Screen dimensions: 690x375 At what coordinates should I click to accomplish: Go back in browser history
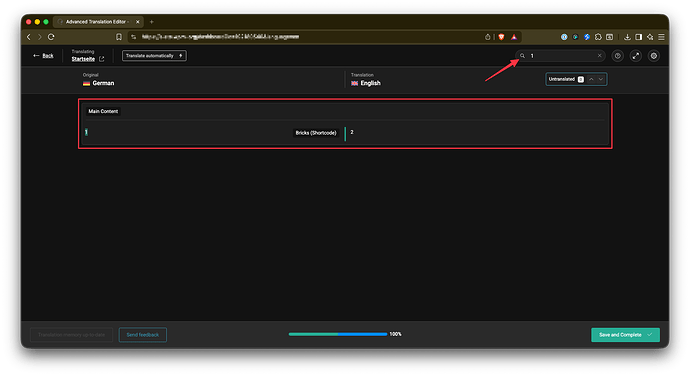pos(29,37)
